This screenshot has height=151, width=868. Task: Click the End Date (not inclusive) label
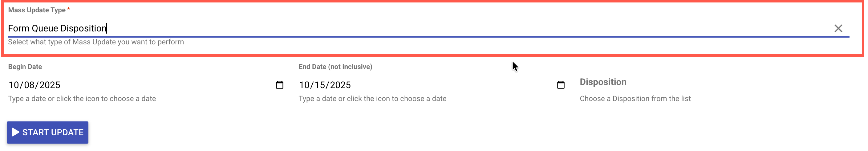(335, 67)
